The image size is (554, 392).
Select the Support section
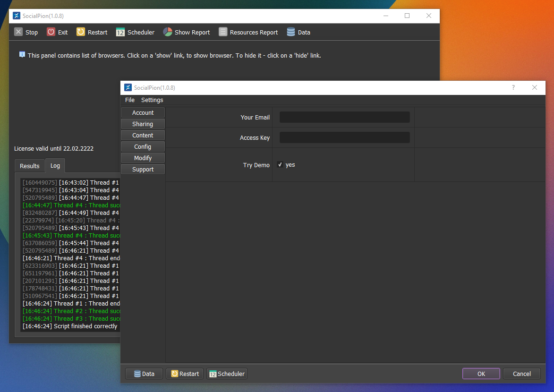143,169
